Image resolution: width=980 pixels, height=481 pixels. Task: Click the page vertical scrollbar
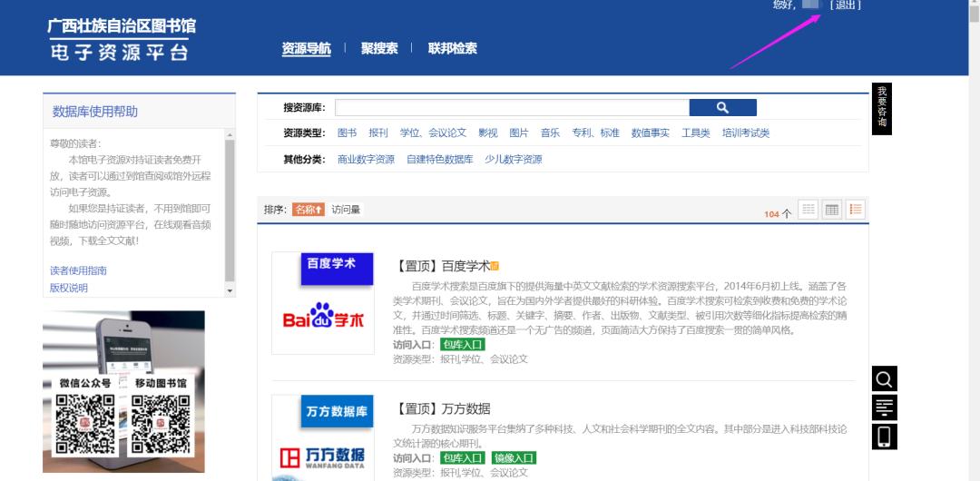pyautogui.click(x=975, y=240)
